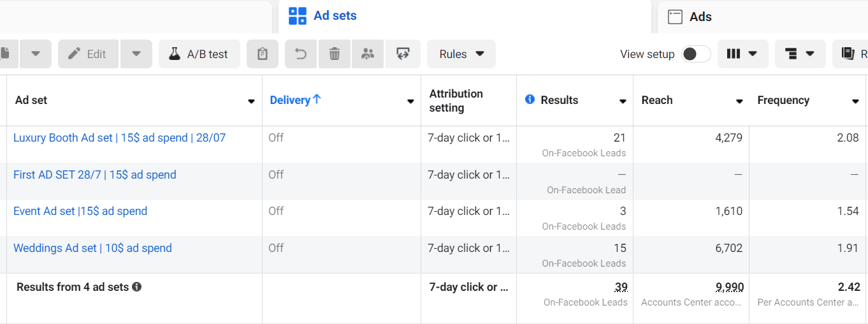Image resolution: width=868 pixels, height=324 pixels.
Task: Expand the Edit button dropdown arrow
Action: click(x=136, y=54)
